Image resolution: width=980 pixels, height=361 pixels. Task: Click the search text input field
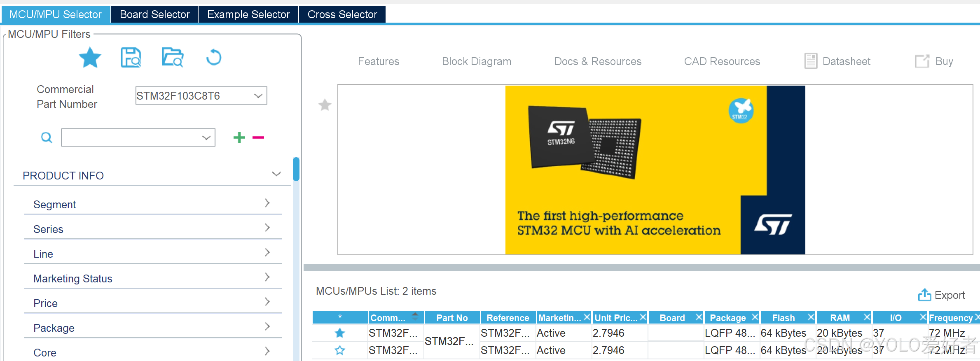(131, 137)
